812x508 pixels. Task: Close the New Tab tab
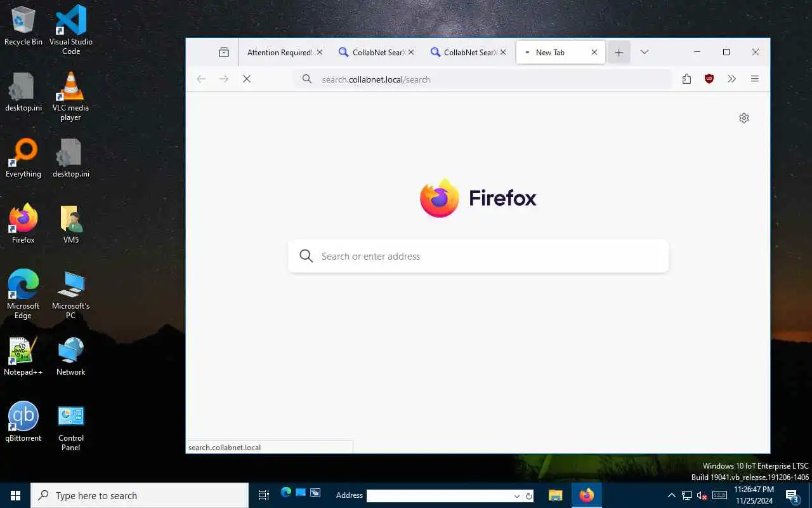tap(594, 52)
